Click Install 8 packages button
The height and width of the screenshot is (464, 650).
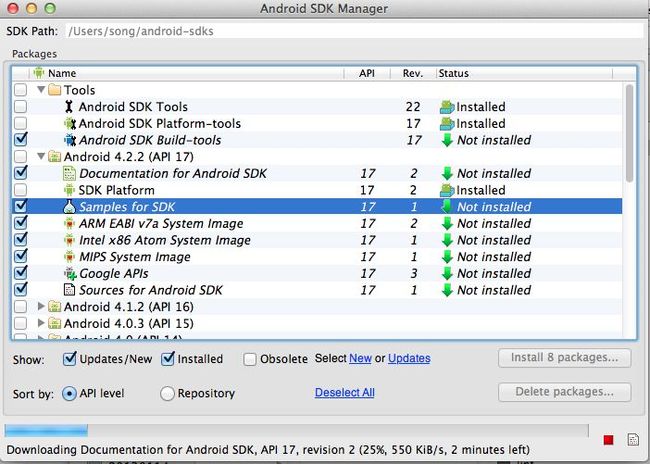[x=565, y=357]
